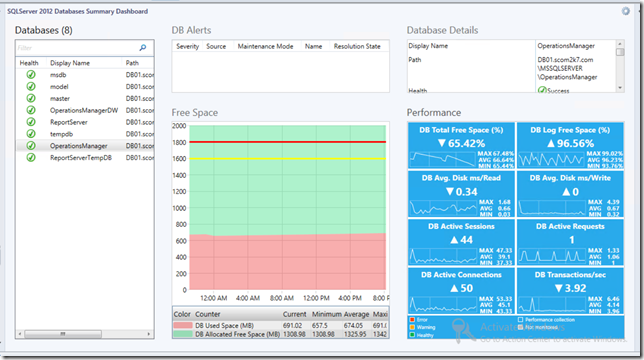This screenshot has height=360, width=644.
Task: Sort alerts by Source column
Action: [216, 46]
